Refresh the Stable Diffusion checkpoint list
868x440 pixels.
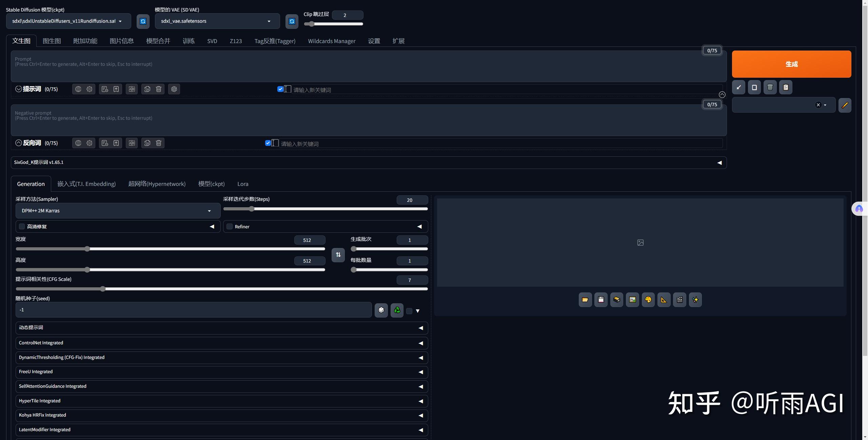pos(143,21)
